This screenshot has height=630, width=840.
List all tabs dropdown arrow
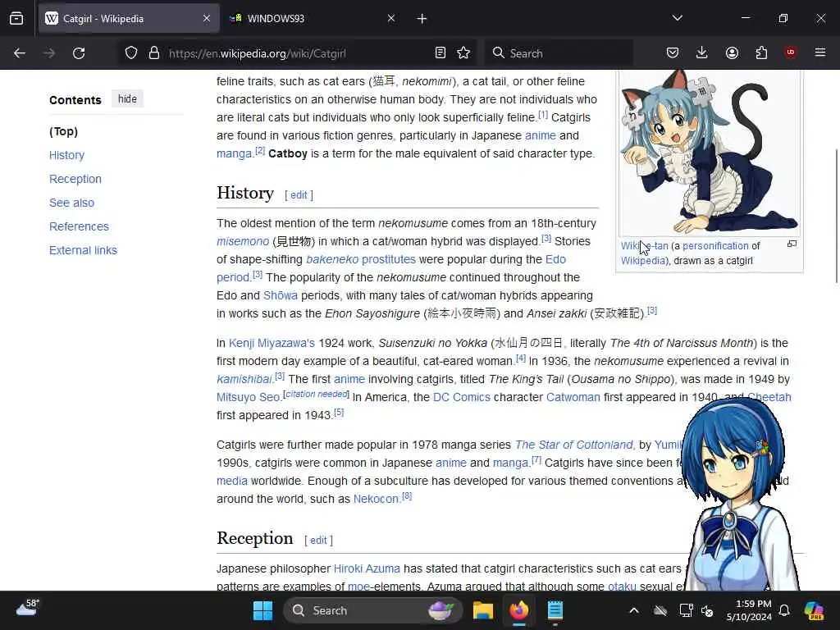[x=677, y=18]
